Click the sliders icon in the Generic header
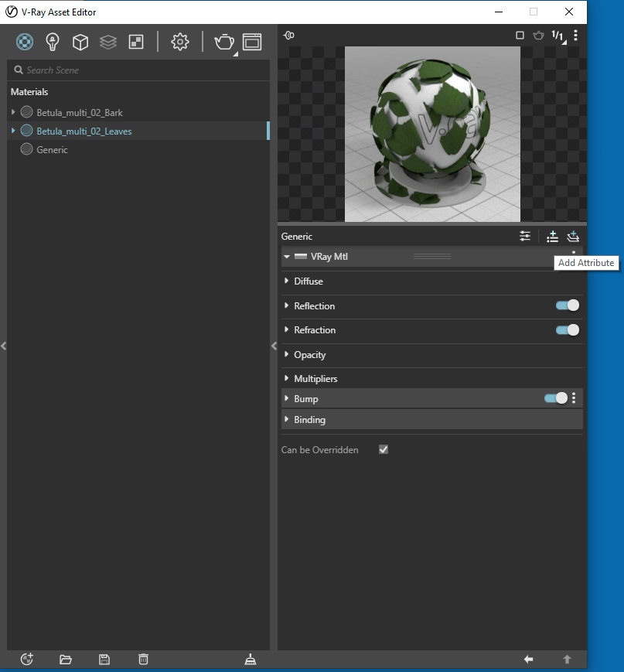624x672 pixels. coord(525,236)
